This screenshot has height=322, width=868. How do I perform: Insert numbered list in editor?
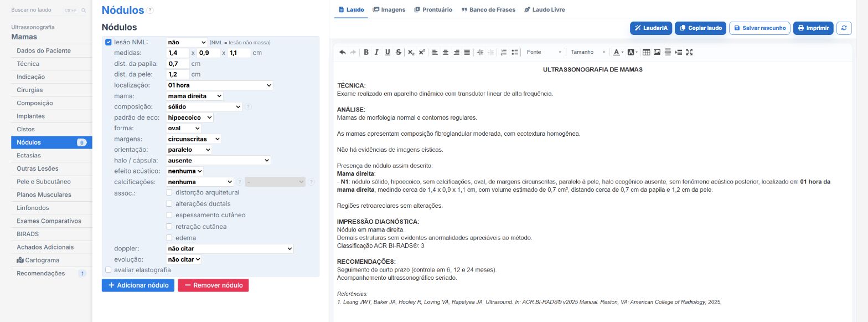click(x=504, y=52)
